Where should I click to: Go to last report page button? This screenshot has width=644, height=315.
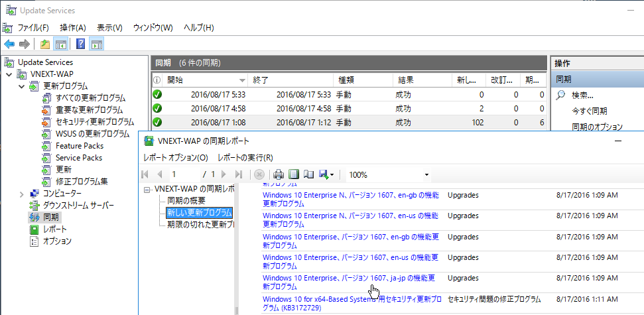point(239,174)
